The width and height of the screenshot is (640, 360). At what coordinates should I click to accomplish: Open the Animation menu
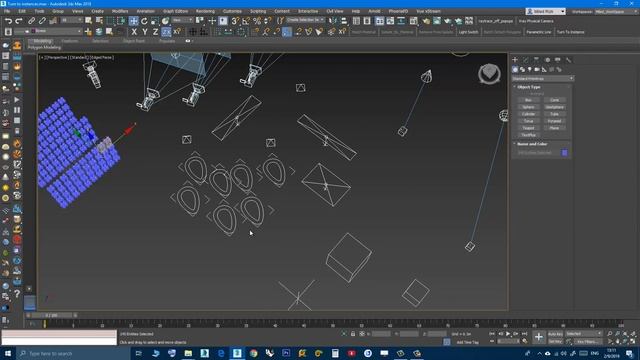146,11
